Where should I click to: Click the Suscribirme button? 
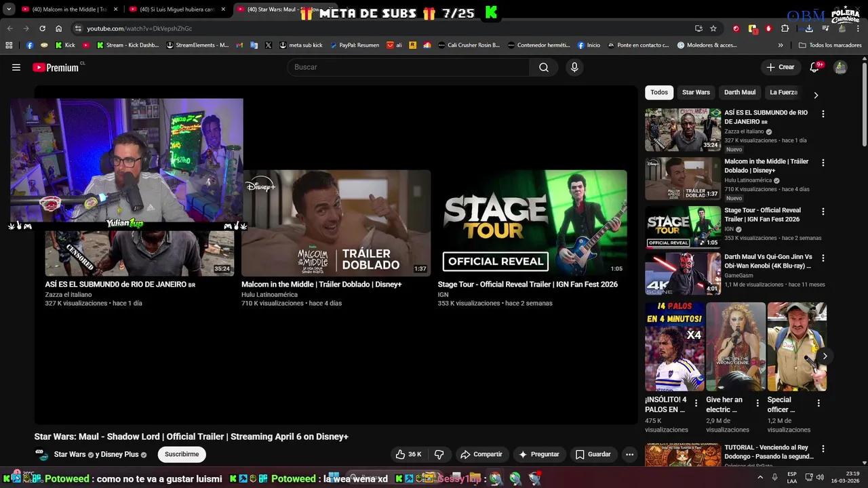182,454
